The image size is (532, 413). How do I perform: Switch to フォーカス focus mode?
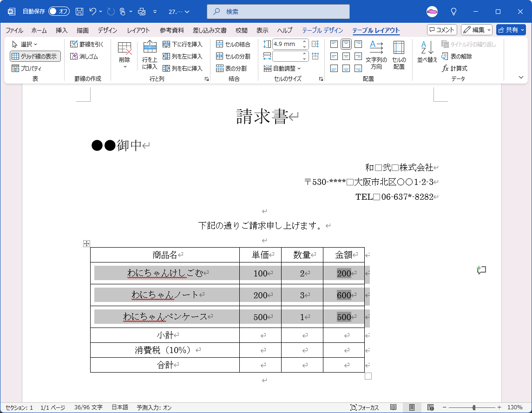pyautogui.click(x=364, y=407)
